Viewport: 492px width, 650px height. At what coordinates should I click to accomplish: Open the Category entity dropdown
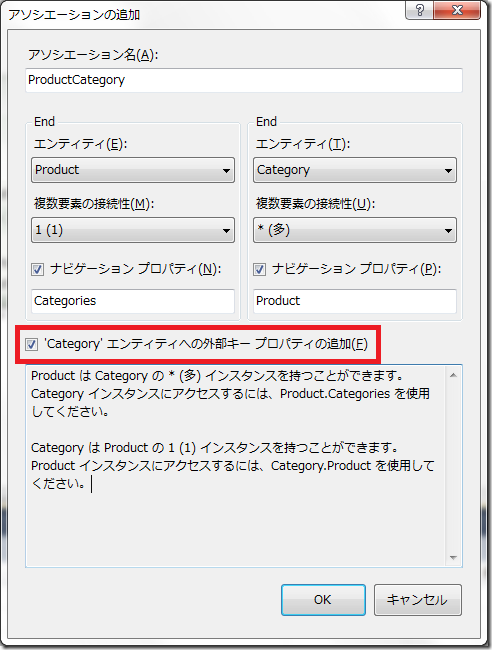coord(355,170)
